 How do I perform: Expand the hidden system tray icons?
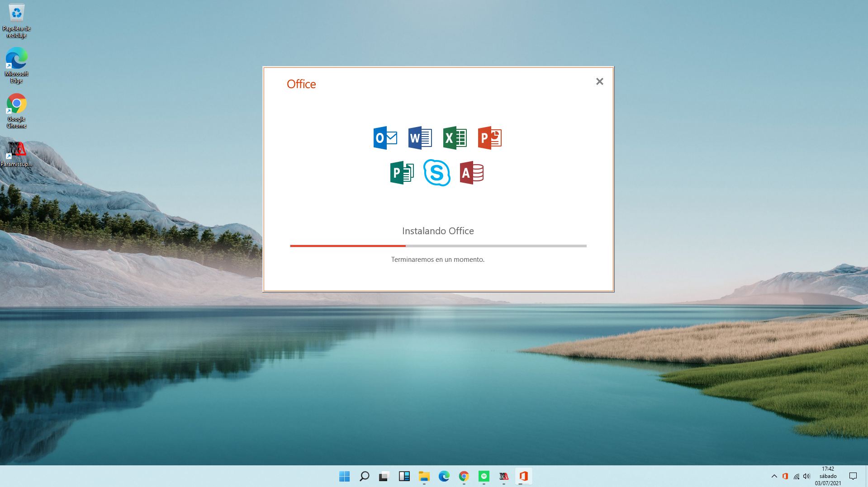pyautogui.click(x=774, y=476)
